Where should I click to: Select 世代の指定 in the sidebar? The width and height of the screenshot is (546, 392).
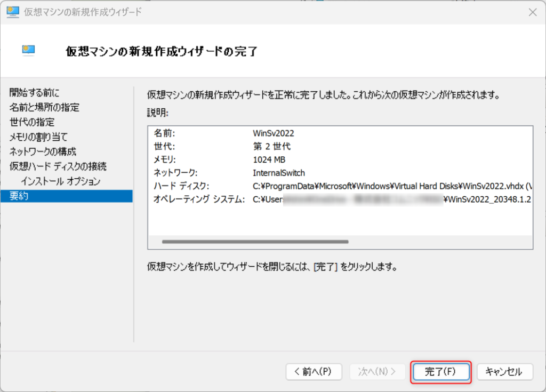click(x=32, y=122)
